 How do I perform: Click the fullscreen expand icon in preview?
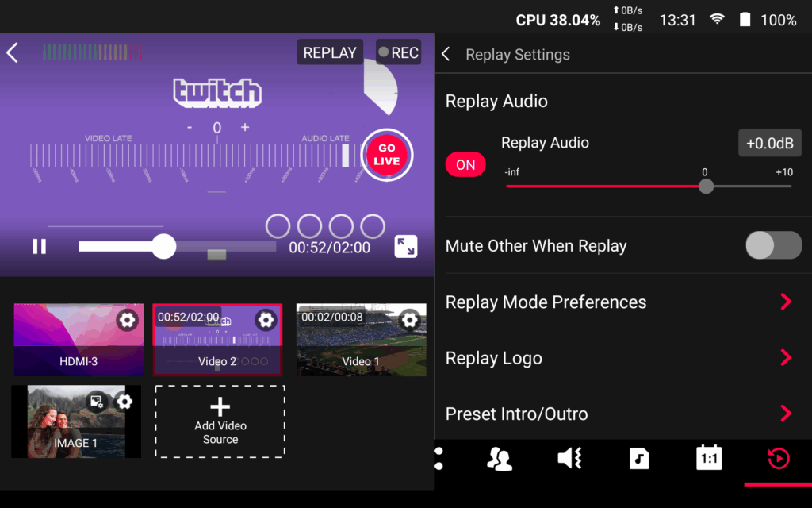pyautogui.click(x=405, y=247)
